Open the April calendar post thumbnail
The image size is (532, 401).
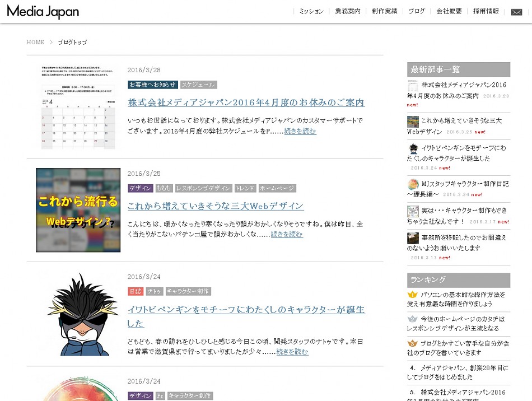(78, 107)
